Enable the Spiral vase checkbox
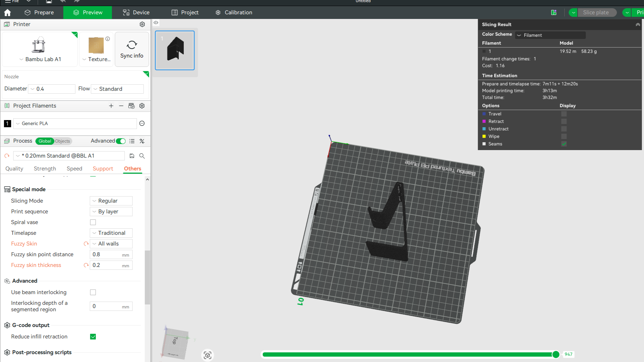The width and height of the screenshot is (644, 362). pos(93,222)
